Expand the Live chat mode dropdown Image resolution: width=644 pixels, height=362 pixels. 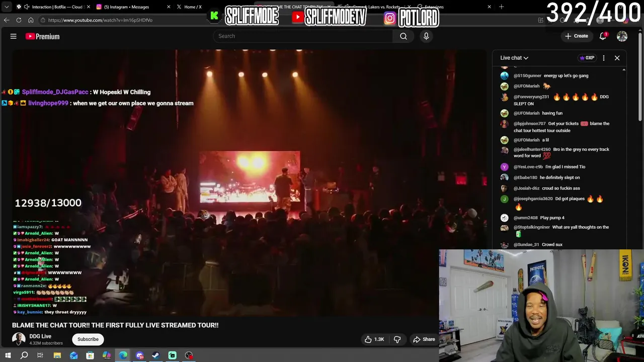[x=514, y=58]
